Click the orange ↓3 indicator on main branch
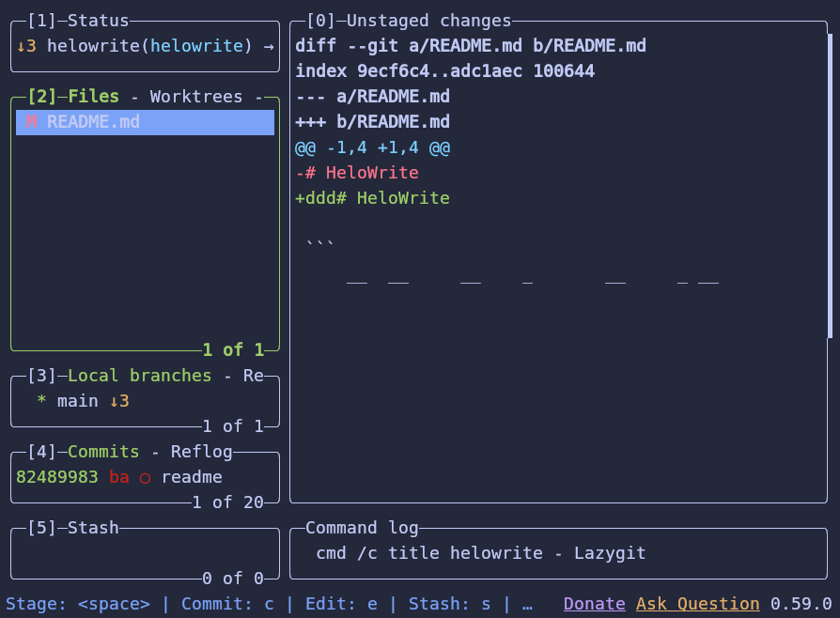Viewport: 840px width, 618px height. pos(118,401)
